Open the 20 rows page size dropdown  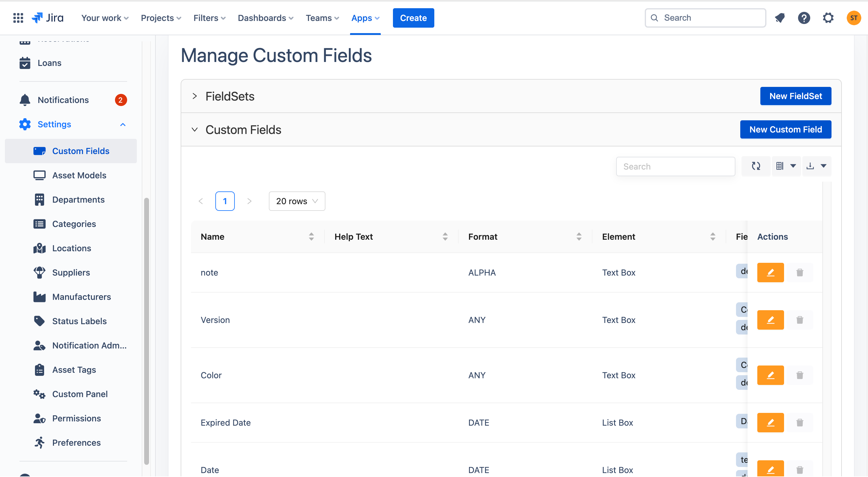point(297,201)
